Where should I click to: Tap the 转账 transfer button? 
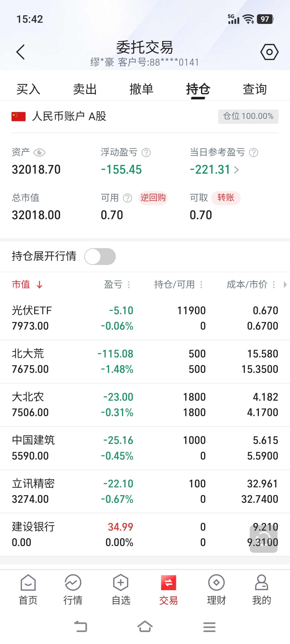click(226, 198)
